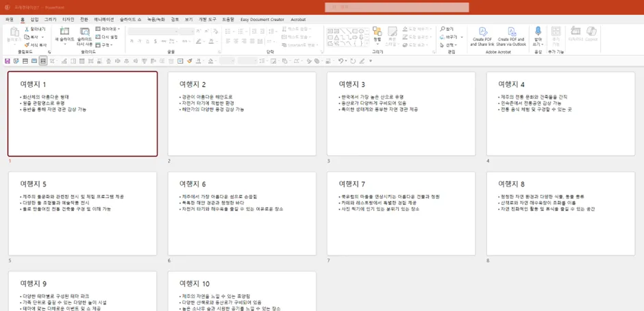Open the 레이아웃 dropdown

pos(108,29)
